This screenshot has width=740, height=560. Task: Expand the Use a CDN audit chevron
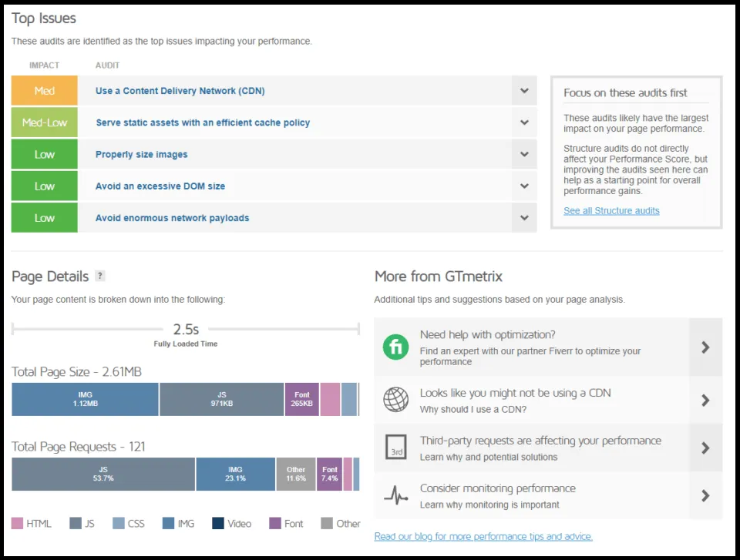pyautogui.click(x=524, y=91)
